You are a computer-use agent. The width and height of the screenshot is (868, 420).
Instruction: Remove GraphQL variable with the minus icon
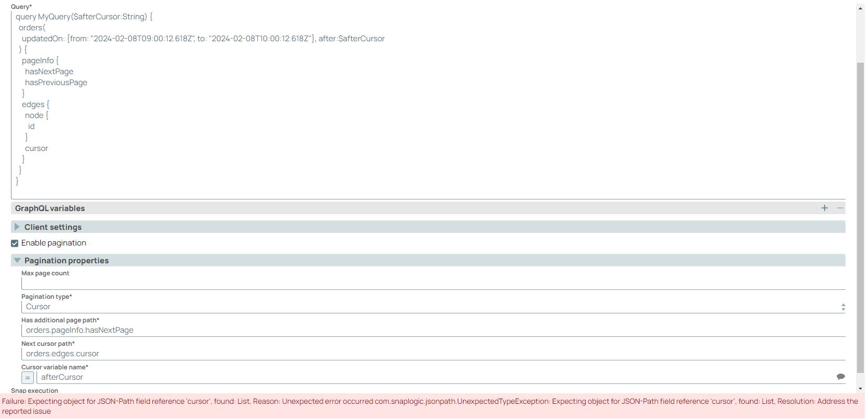coord(840,208)
